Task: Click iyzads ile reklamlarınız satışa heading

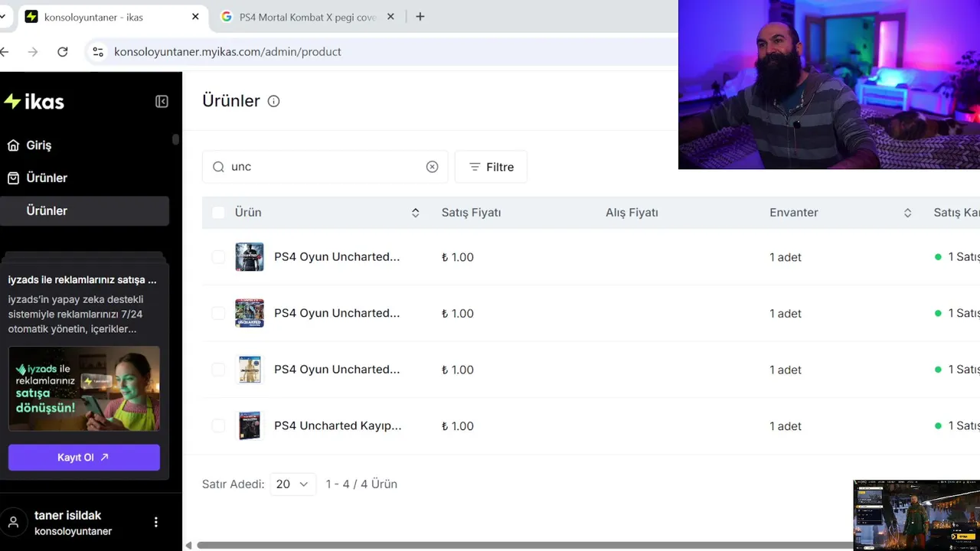Action: click(83, 280)
